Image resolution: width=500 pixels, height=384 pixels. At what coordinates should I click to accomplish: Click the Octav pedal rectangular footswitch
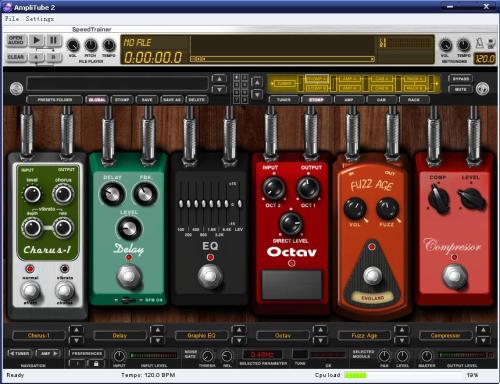coord(292,284)
